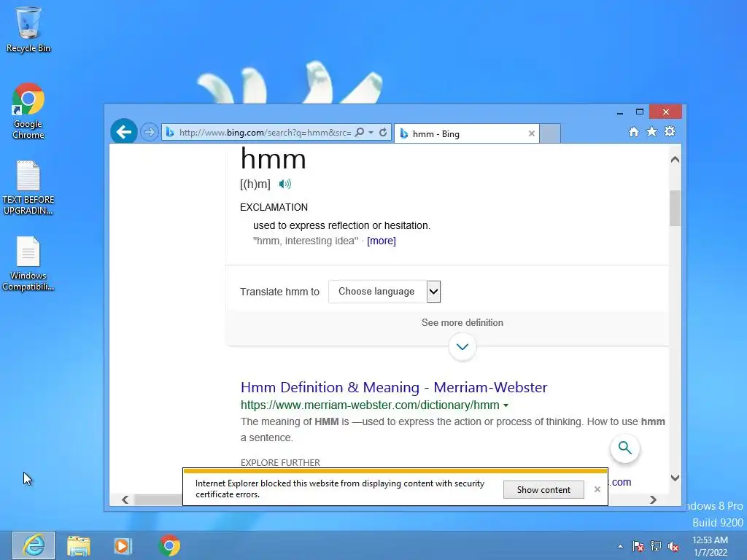Click the forward navigation arrow in Internet Explorer
Viewport: 747px width, 560px height.
pyautogui.click(x=149, y=133)
